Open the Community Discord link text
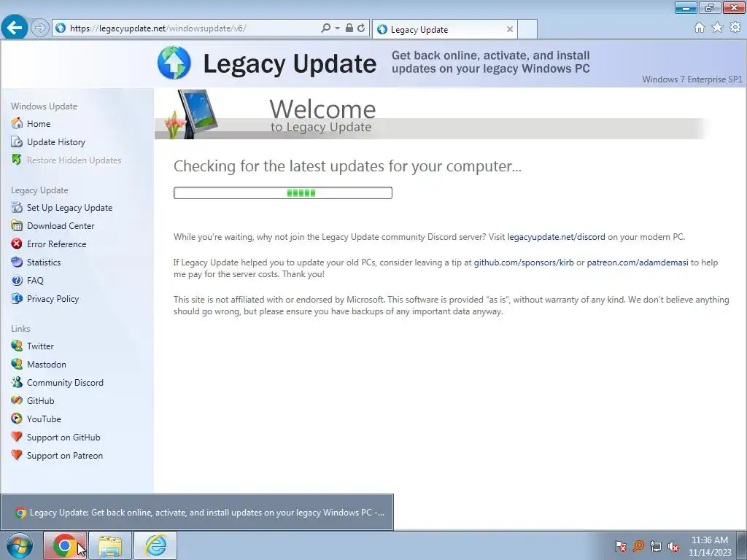Screen dimensions: 747x560 click(65, 382)
